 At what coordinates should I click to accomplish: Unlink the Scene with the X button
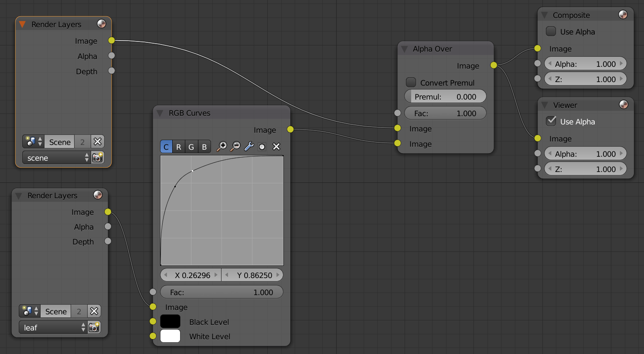pos(98,141)
